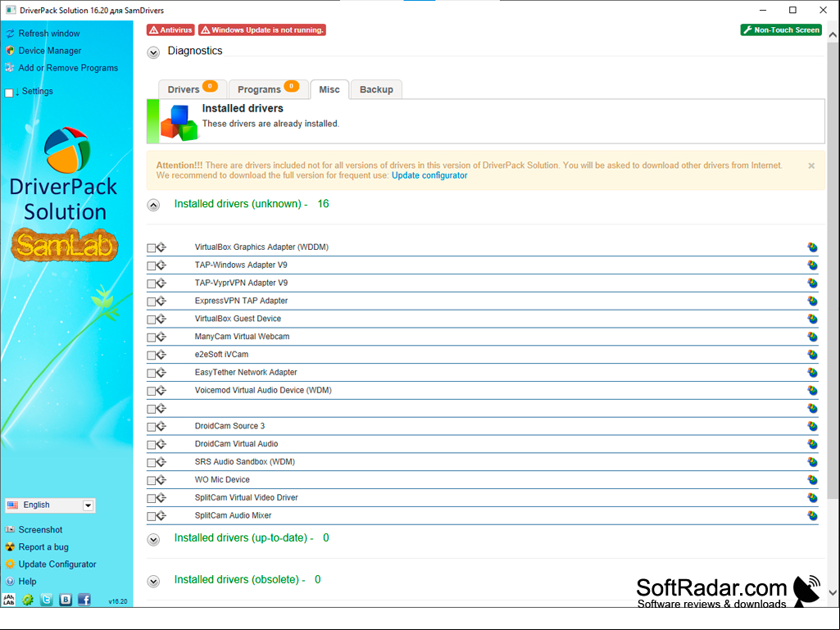Screen dimensions: 840x630
Task: Click the WO Mic Device row text
Action: [x=222, y=479]
